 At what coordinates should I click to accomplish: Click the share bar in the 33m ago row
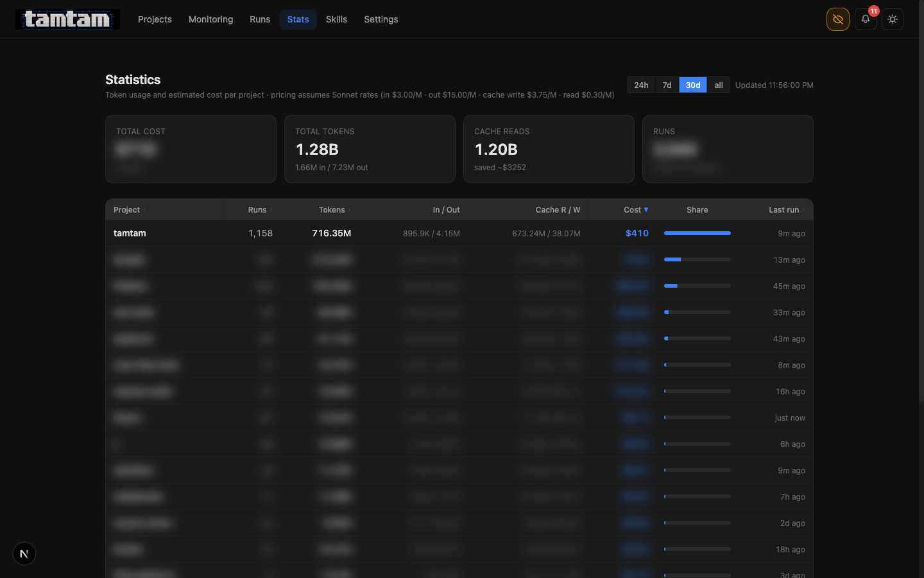pos(697,312)
